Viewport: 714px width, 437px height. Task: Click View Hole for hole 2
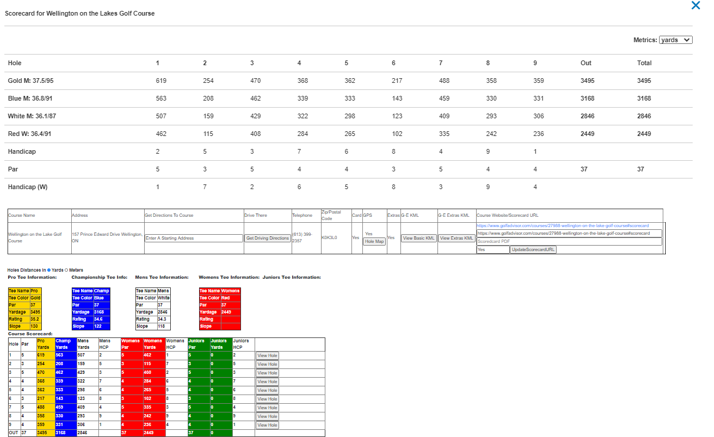[267, 364]
